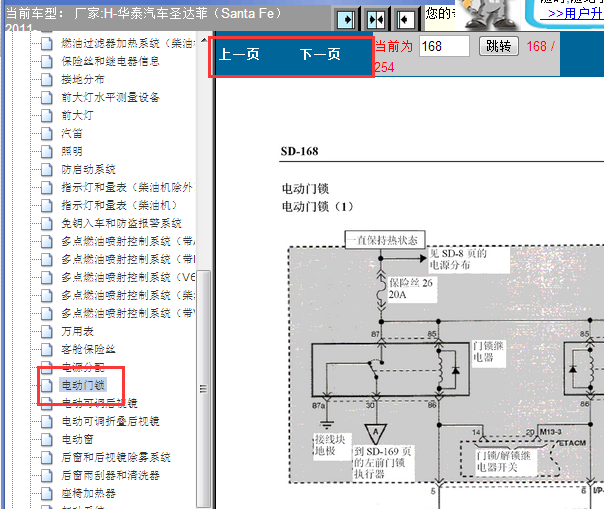This screenshot has height=509, width=604.
Task: Click document icon beside 照明
Action: tap(47, 151)
